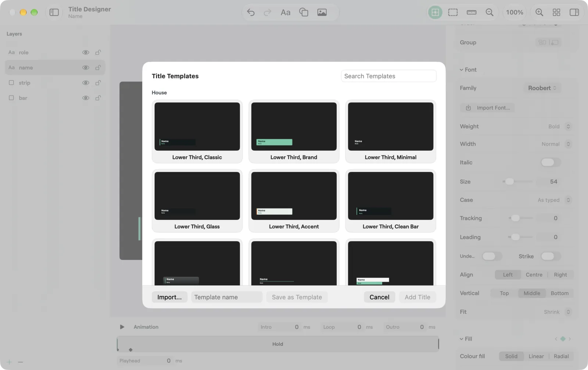This screenshot has height=370, width=588.
Task: Click the lock icon on role layer
Action: click(98, 52)
